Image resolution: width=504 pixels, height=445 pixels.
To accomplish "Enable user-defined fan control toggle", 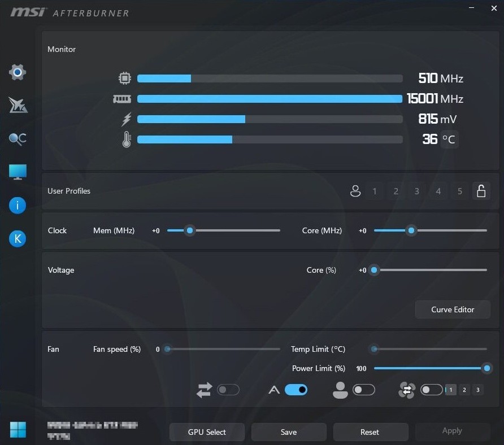I will point(364,390).
